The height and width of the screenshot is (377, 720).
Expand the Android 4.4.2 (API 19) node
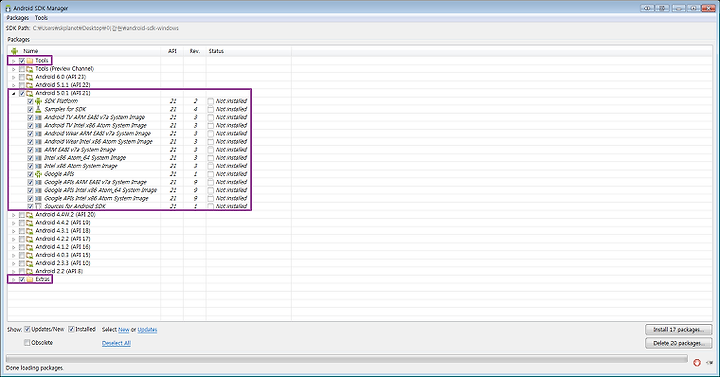click(13, 223)
